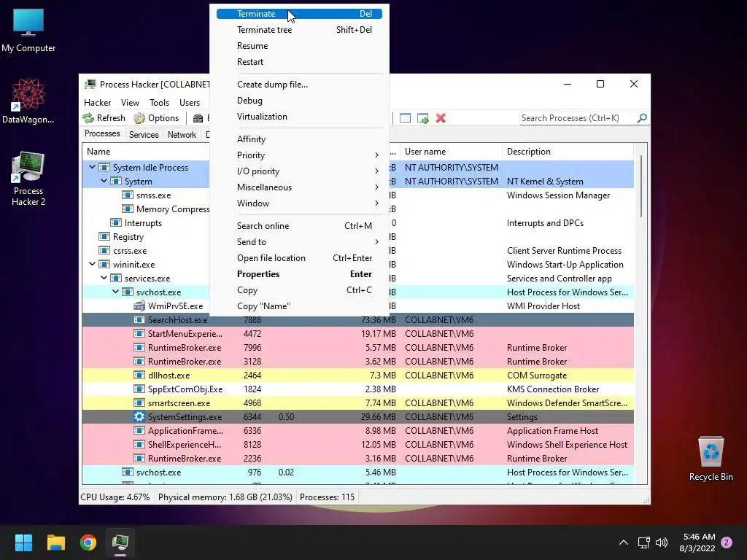Switch to the Network tab

click(182, 135)
